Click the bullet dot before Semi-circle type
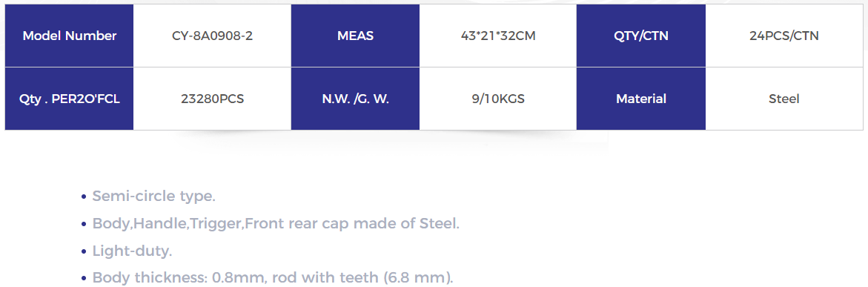This screenshot has height=287, width=868. (85, 197)
